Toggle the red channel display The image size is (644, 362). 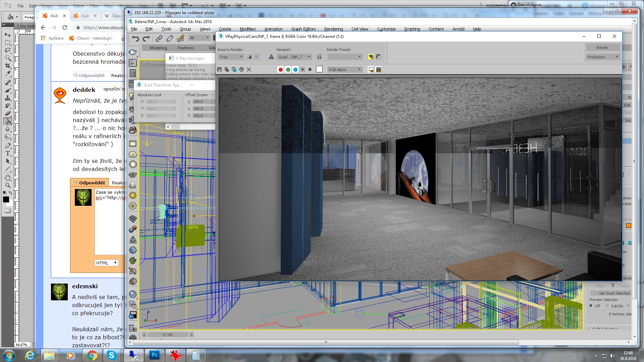(280, 69)
